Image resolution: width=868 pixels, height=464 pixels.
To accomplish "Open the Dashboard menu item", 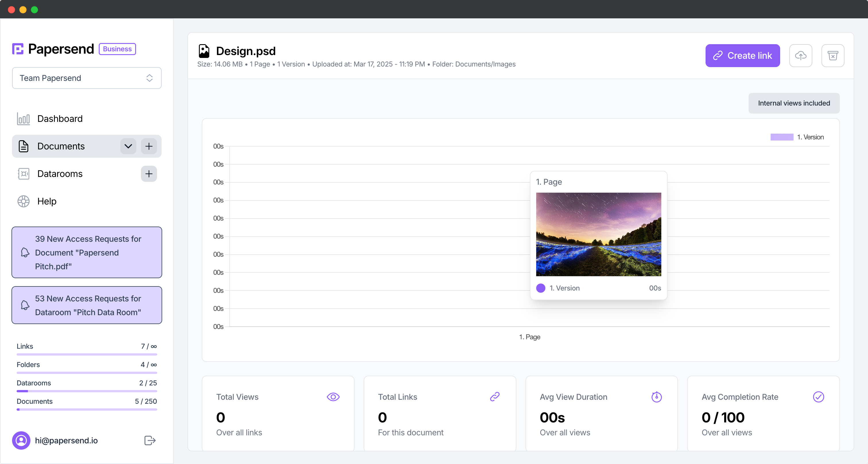I will pos(60,118).
